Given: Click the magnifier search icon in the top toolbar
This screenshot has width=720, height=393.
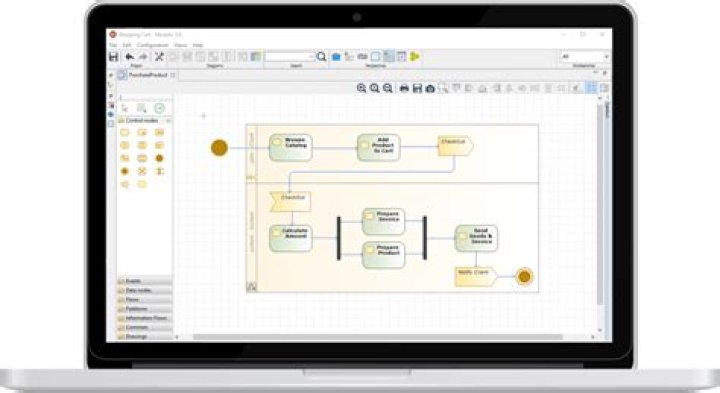Looking at the screenshot, I should coord(321,56).
